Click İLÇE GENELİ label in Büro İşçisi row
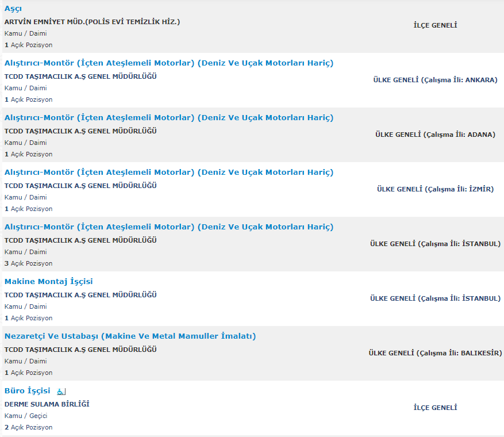This screenshot has width=504, height=437. click(x=435, y=408)
